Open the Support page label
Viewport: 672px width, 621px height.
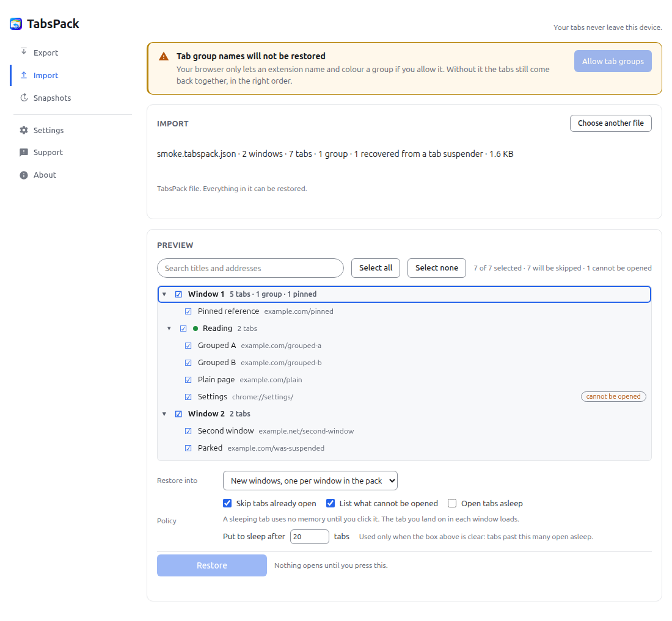48,153
